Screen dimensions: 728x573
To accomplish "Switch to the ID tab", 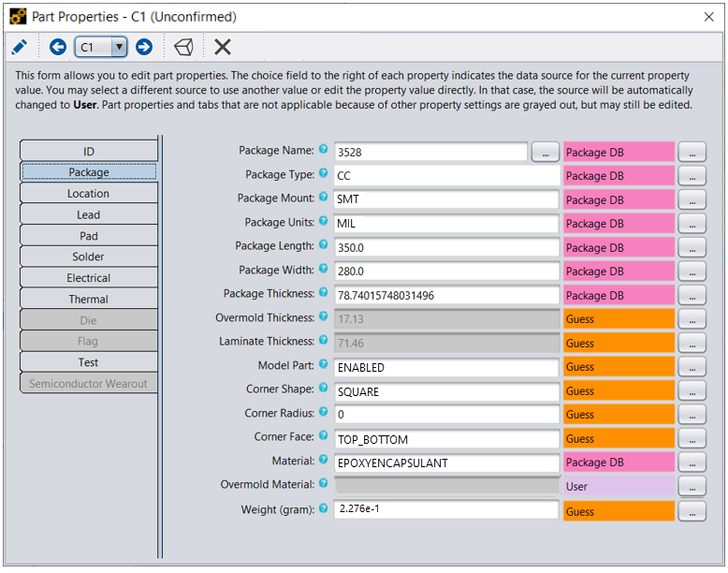I will [89, 151].
